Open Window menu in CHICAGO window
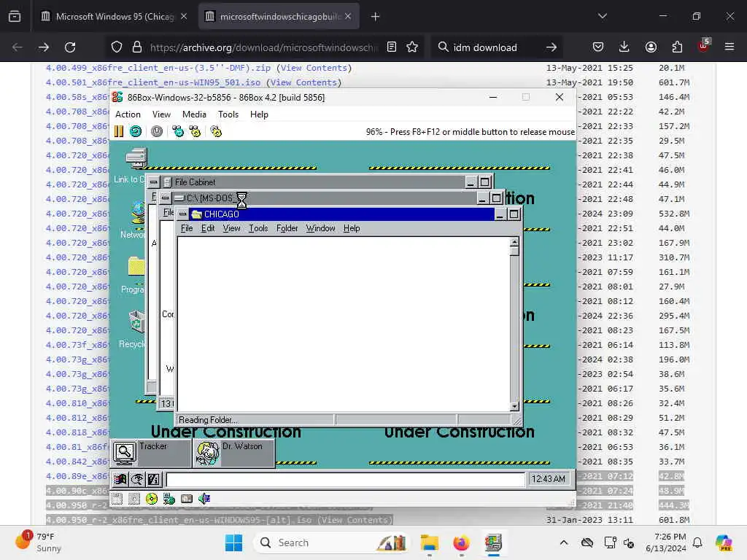 click(321, 228)
